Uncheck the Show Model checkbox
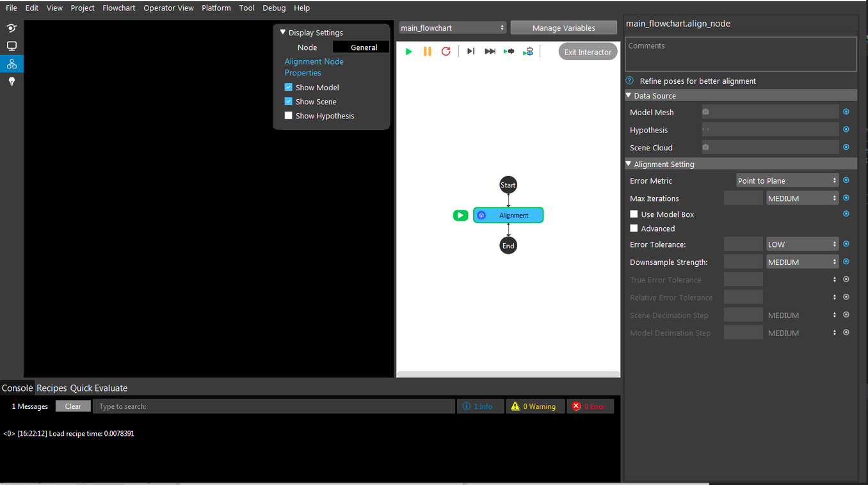This screenshot has height=485, width=868. (289, 87)
